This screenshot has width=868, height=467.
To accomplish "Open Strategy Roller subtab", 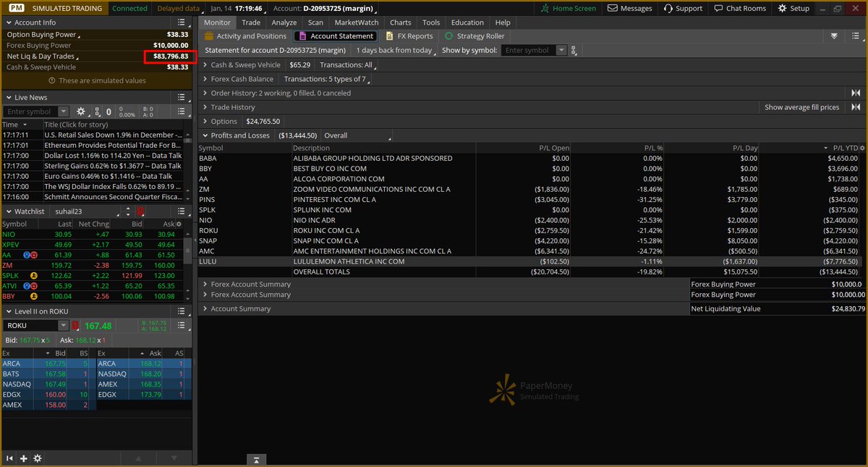I will 475,36.
